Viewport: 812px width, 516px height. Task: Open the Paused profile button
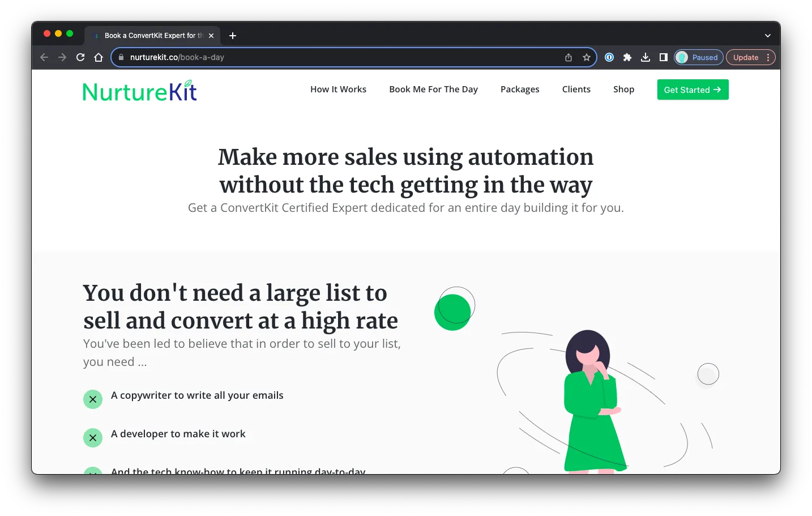tap(699, 57)
